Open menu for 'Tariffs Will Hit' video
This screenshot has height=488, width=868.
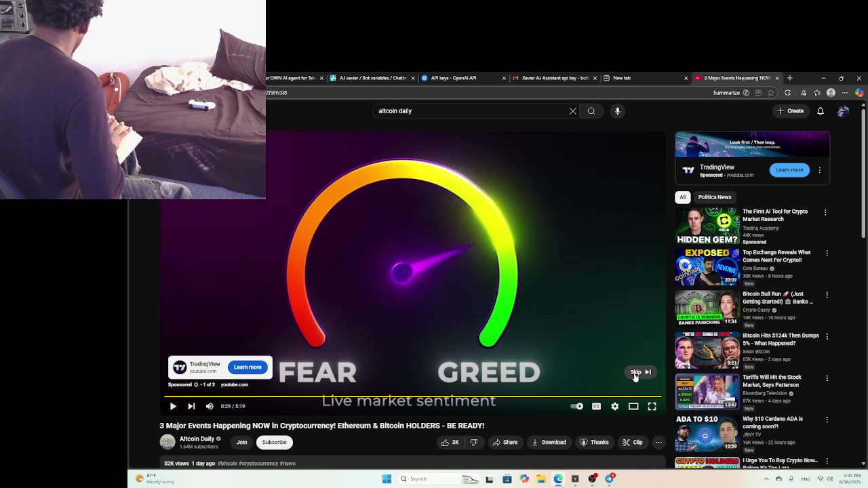point(827,378)
